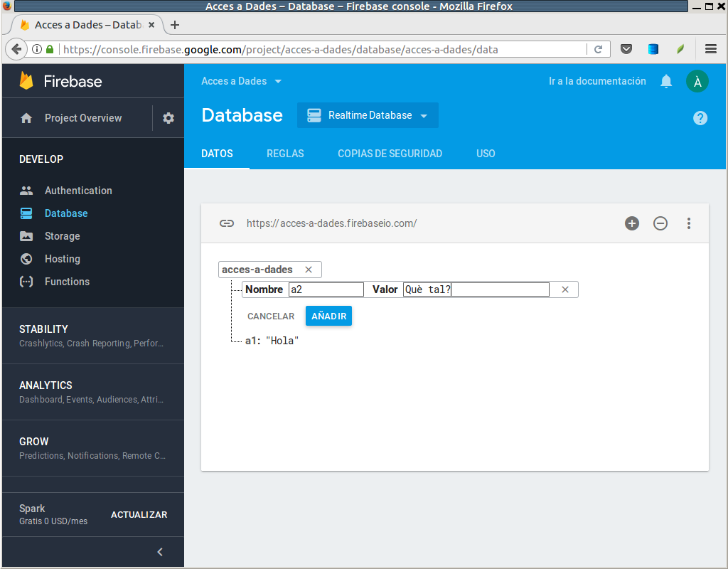
Task: Open Storage in the sidebar
Action: (x=63, y=236)
